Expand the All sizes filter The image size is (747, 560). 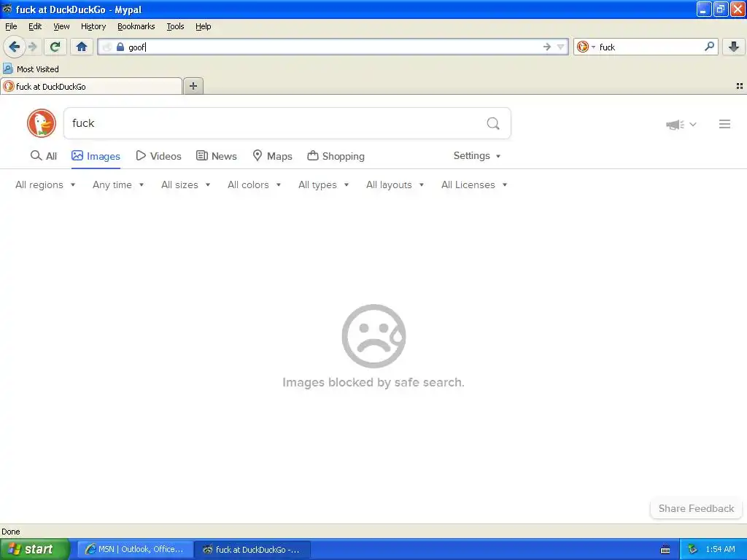pos(186,184)
